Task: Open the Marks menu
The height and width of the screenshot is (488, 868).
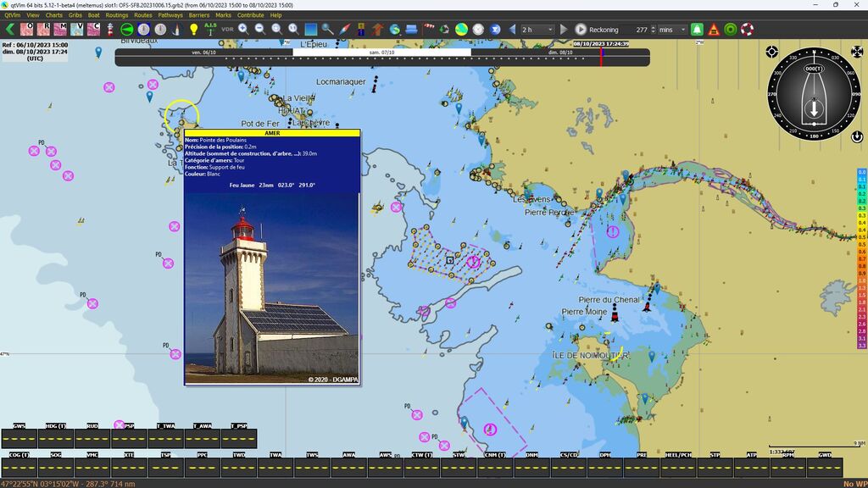Action: pos(223,15)
